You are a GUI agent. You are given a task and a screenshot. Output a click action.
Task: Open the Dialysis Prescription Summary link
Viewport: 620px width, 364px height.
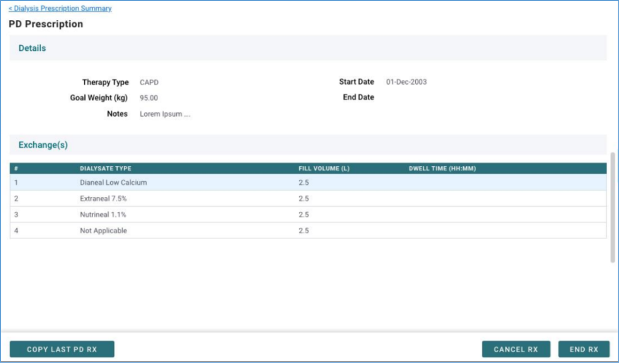pyautogui.click(x=60, y=8)
